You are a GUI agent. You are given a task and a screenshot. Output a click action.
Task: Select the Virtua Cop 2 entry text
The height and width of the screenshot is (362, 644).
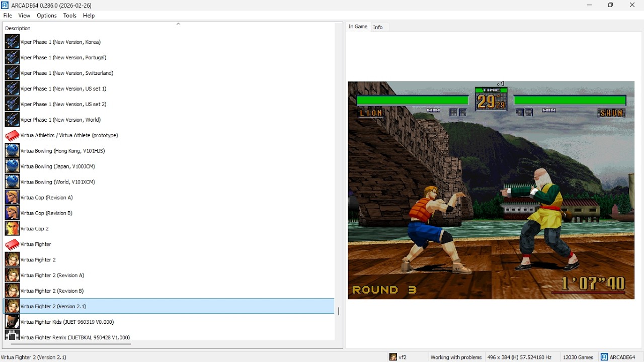[x=35, y=229]
